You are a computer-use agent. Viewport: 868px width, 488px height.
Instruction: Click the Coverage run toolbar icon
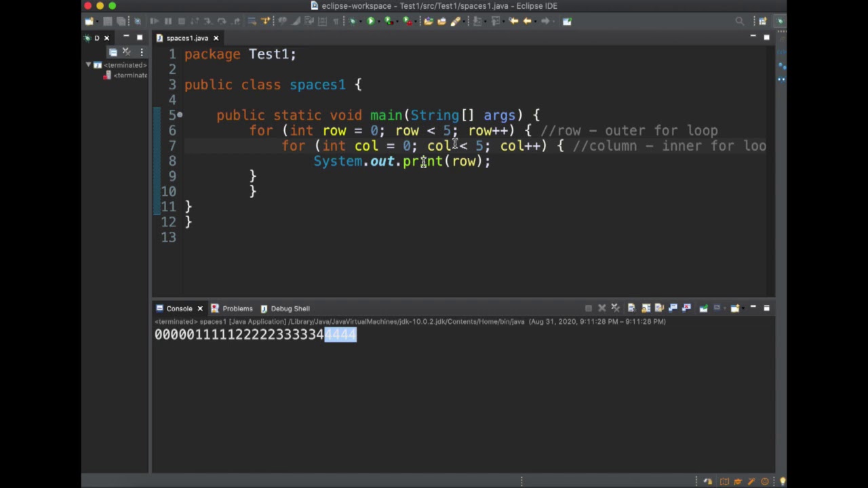(x=389, y=21)
